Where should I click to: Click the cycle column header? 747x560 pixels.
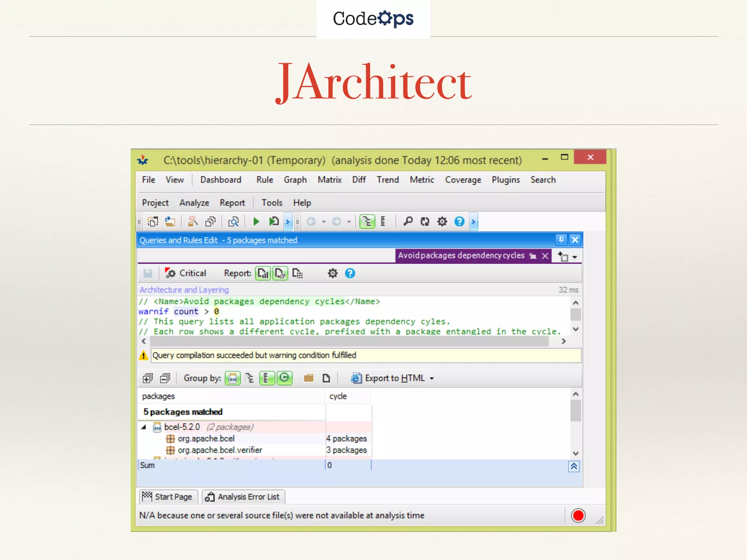(x=348, y=396)
